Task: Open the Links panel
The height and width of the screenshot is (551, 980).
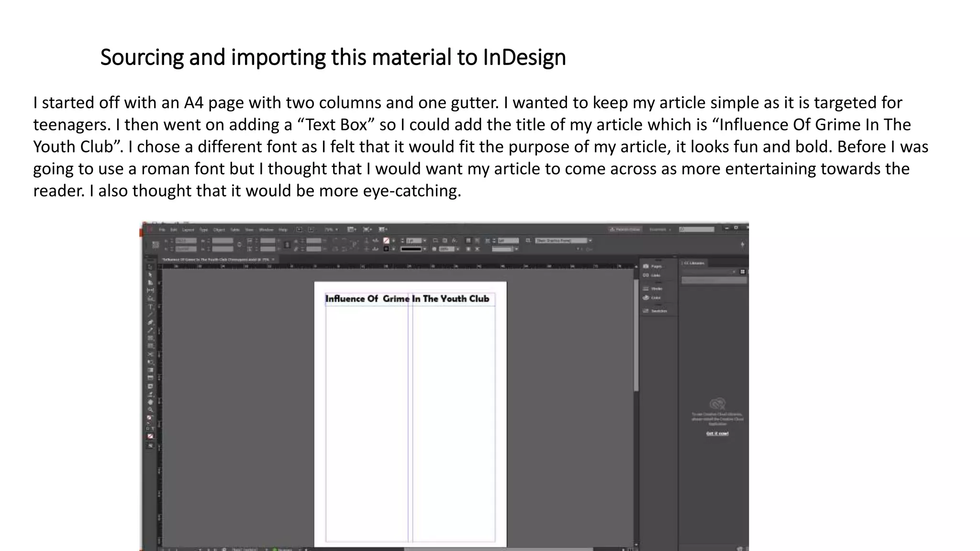Action: pyautogui.click(x=652, y=275)
